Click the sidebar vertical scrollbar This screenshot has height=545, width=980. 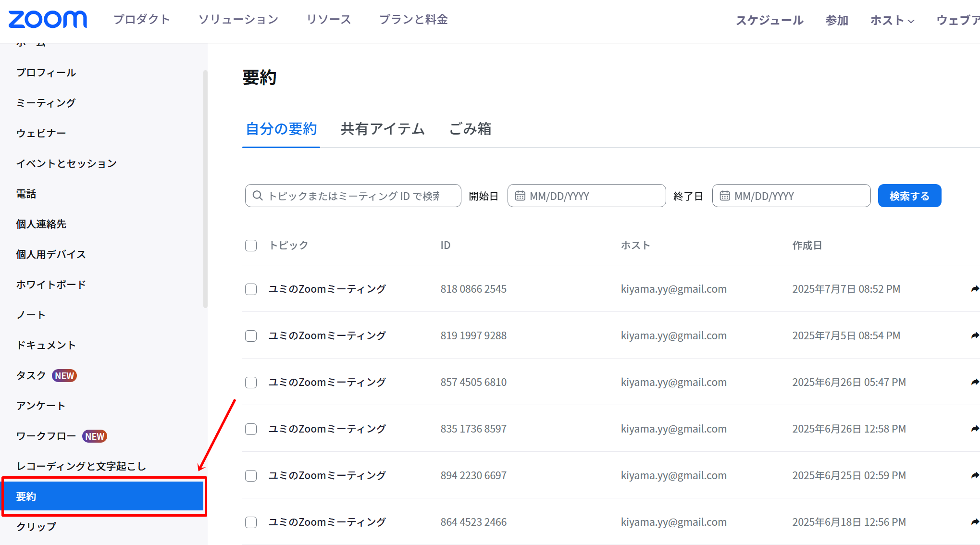205,189
